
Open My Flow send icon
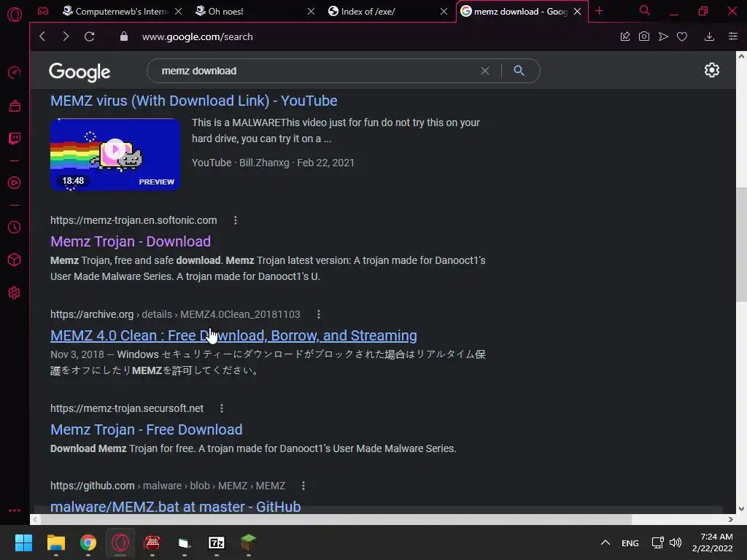coord(663,36)
